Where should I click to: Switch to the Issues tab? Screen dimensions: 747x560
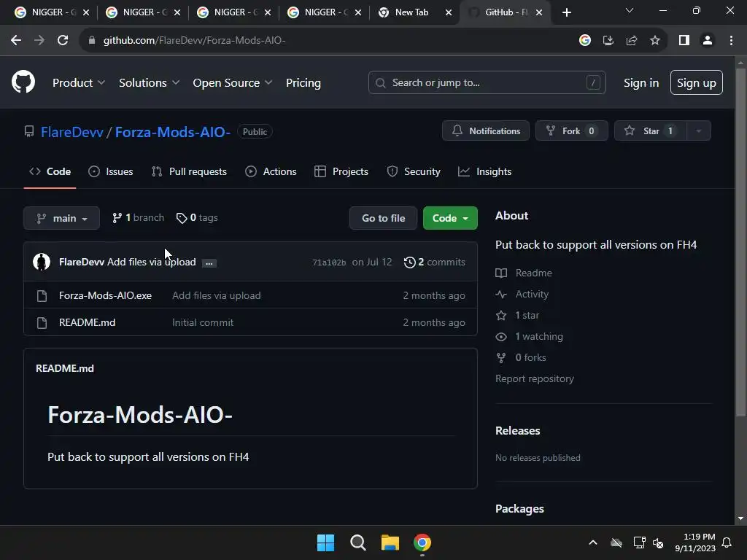click(x=111, y=171)
